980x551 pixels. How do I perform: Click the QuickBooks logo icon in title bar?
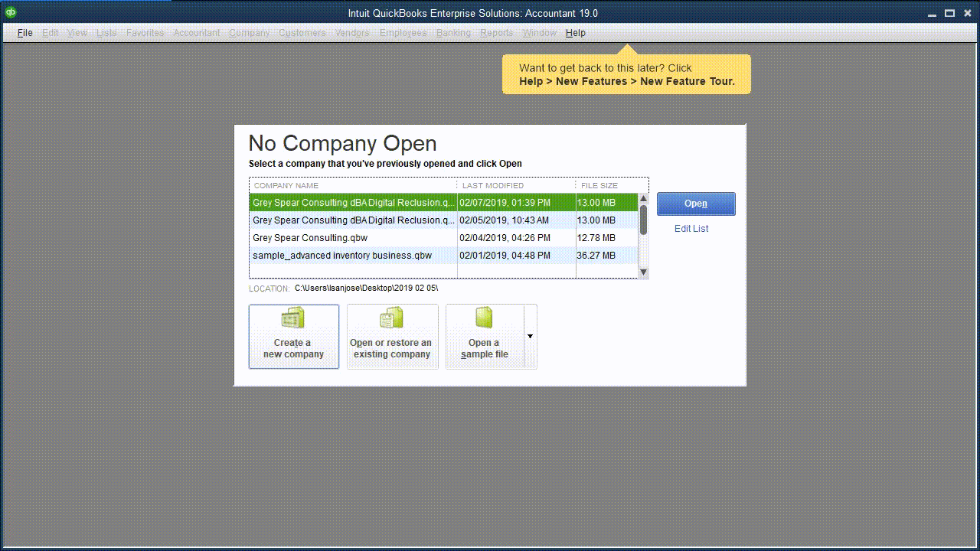pyautogui.click(x=11, y=12)
